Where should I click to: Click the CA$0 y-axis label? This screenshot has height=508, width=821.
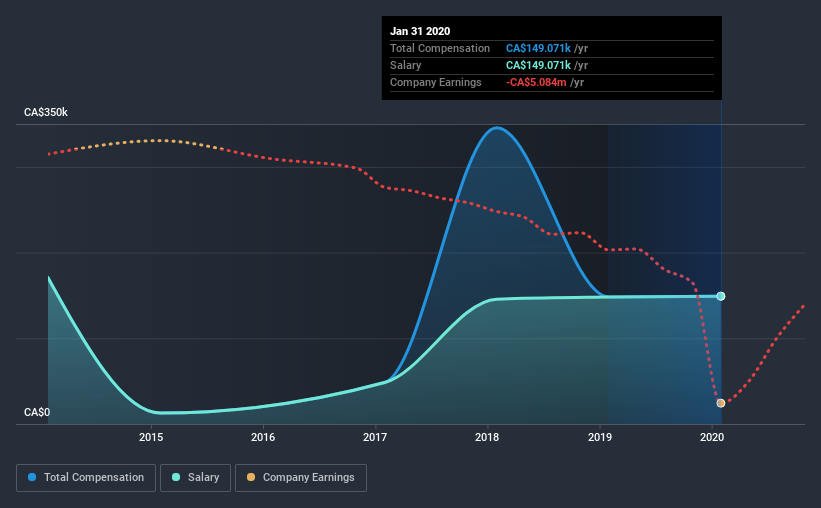pos(37,412)
